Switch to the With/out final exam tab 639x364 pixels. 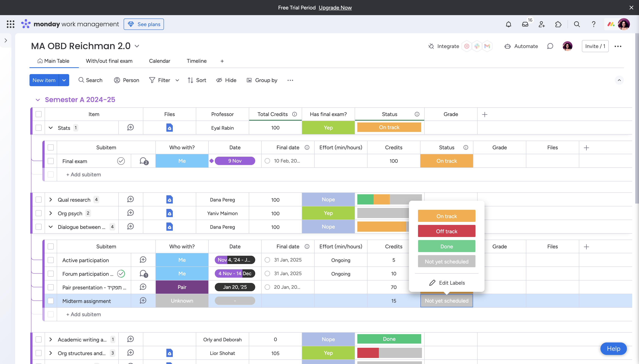[x=109, y=61]
